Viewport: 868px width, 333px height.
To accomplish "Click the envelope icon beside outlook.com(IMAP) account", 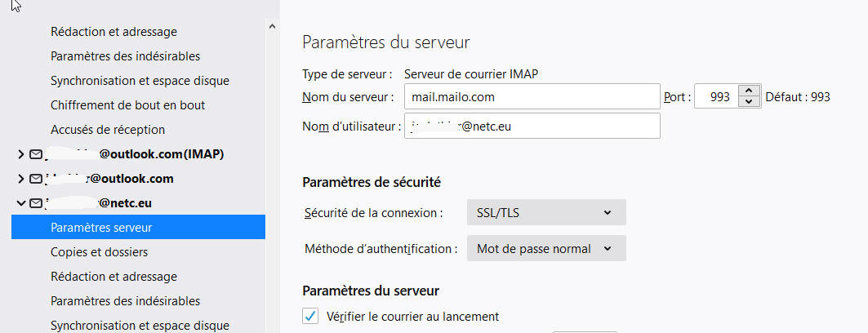I will point(35,154).
